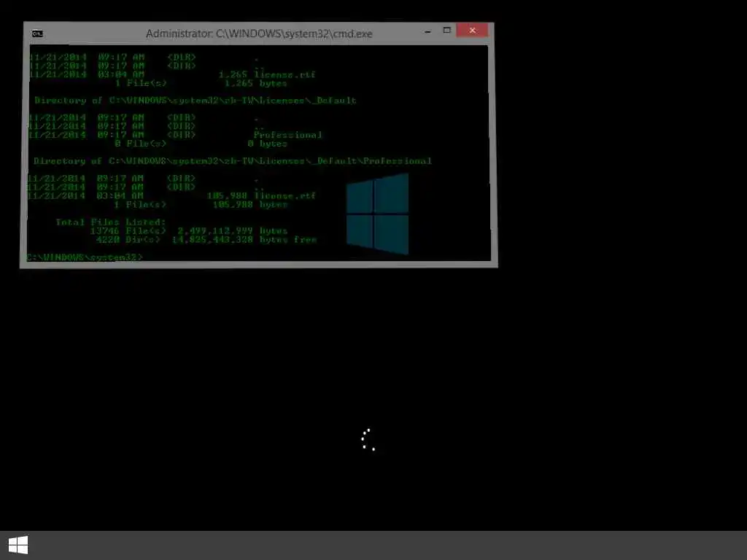Click the Windows Start button on taskbar
Screen dimensions: 747x560
tap(18, 545)
